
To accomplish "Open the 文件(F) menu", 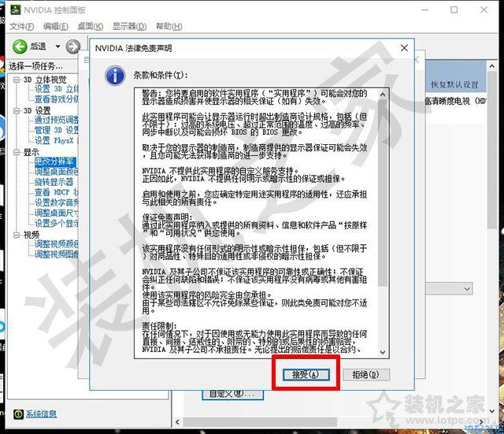I will (21, 26).
